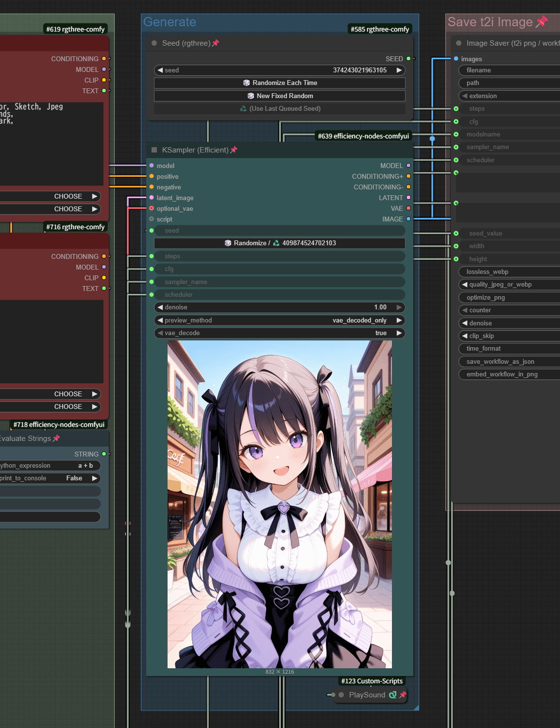560x728 pixels.
Task: Click recycle icon on PlaySound node
Action: click(x=393, y=695)
